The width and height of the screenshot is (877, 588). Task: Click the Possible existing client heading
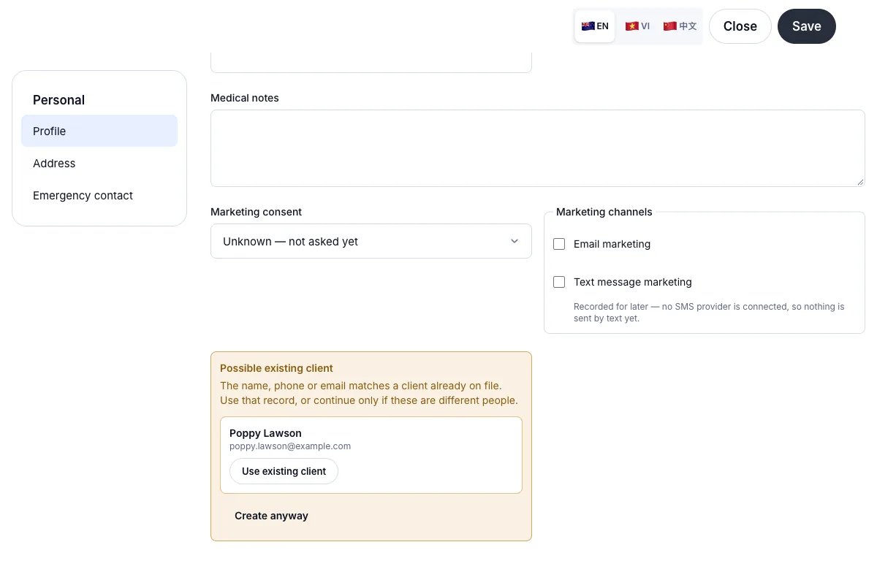(276, 368)
